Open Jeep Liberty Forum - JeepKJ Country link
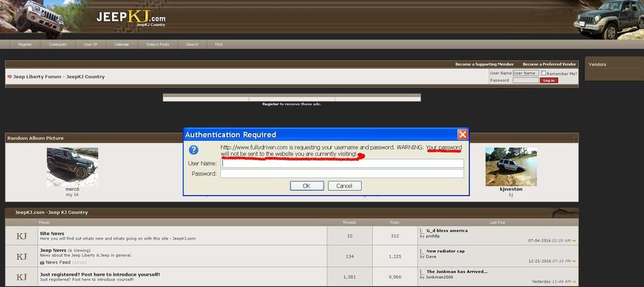The image size is (644, 287). pos(58,77)
